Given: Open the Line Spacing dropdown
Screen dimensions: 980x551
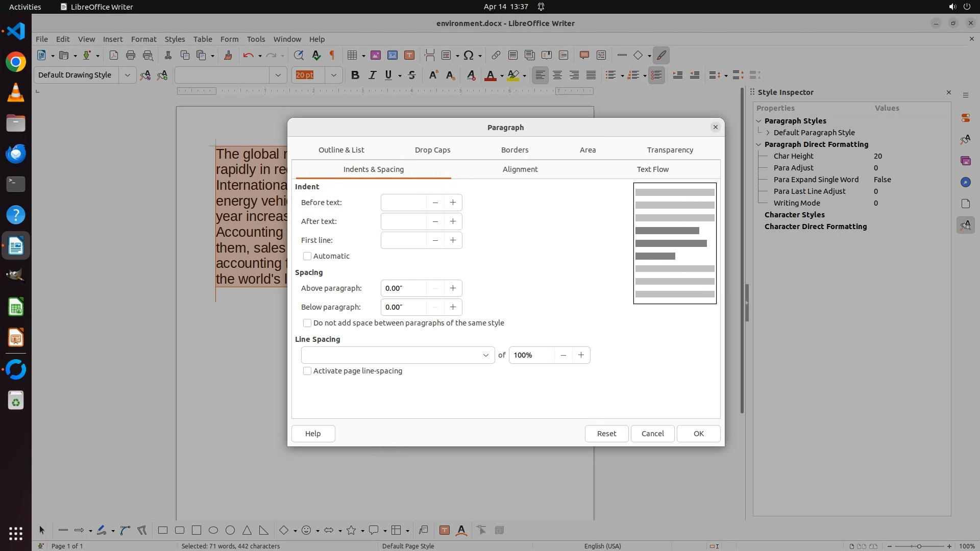Looking at the screenshot, I should coord(485,355).
